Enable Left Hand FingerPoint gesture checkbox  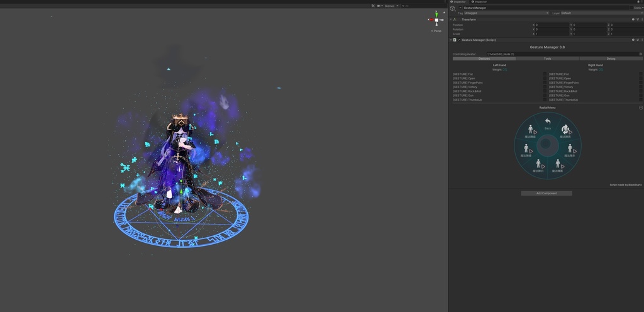coord(545,82)
